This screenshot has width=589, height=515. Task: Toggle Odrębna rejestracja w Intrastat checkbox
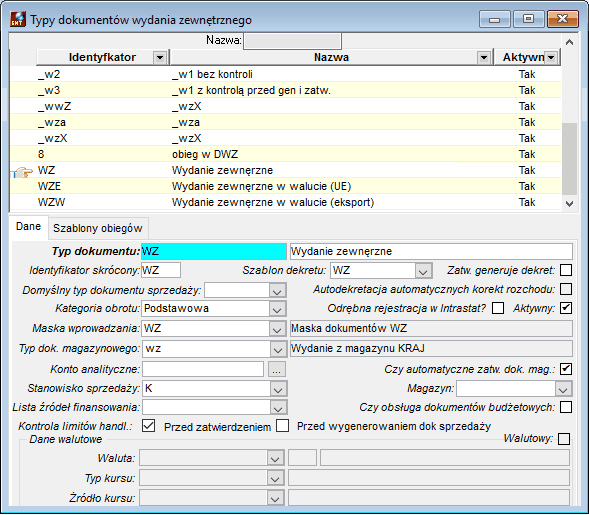[498, 308]
